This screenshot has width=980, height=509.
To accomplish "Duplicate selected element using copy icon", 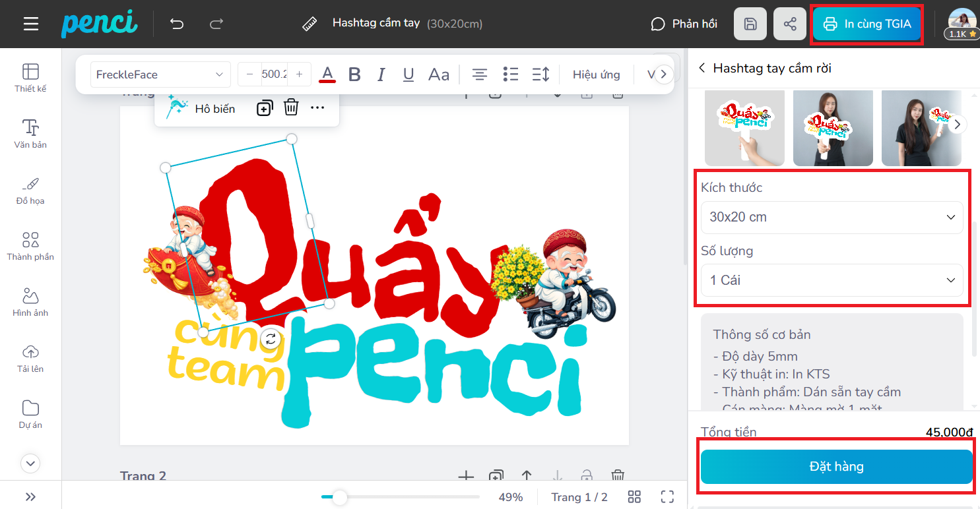I will 264,108.
